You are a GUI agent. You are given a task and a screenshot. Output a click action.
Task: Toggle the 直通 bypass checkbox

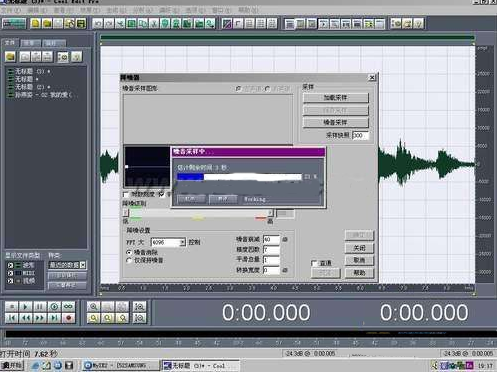314,263
